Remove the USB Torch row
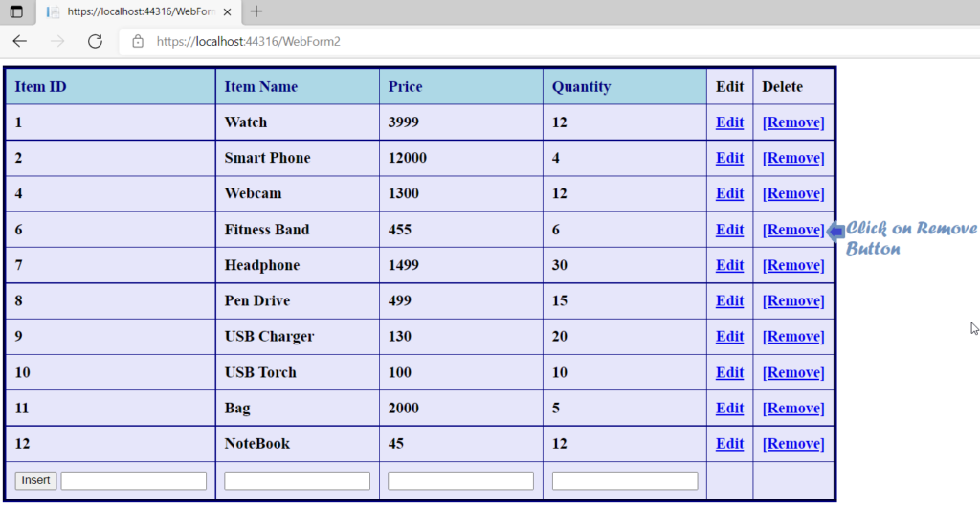The image size is (980, 510). point(793,372)
